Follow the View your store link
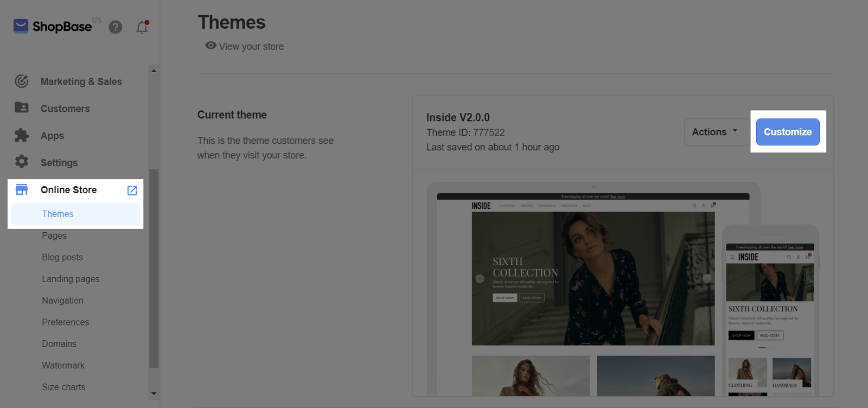The width and height of the screenshot is (868, 408). click(251, 47)
